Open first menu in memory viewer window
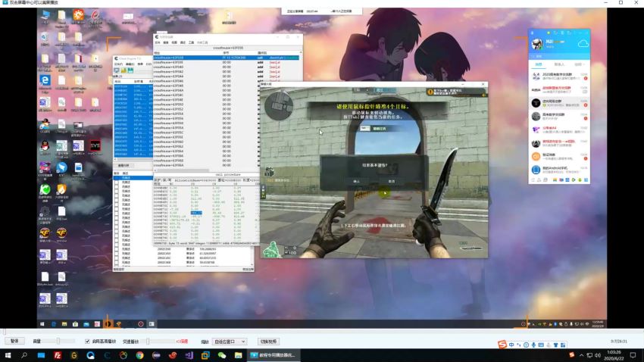Image resolution: width=644 pixels, height=362 pixels. tap(158, 42)
